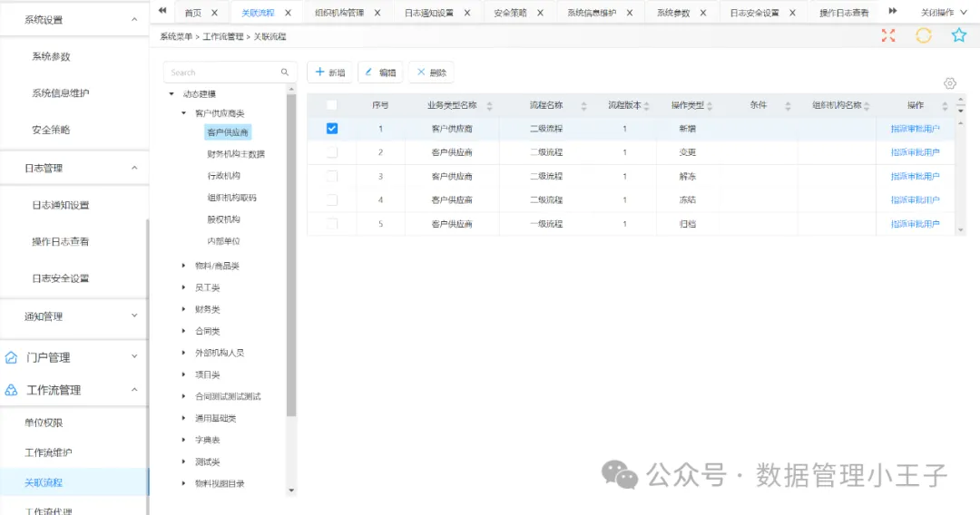This screenshot has height=515, width=980.
Task: Click the fullscreen expand icon
Action: [888, 35]
